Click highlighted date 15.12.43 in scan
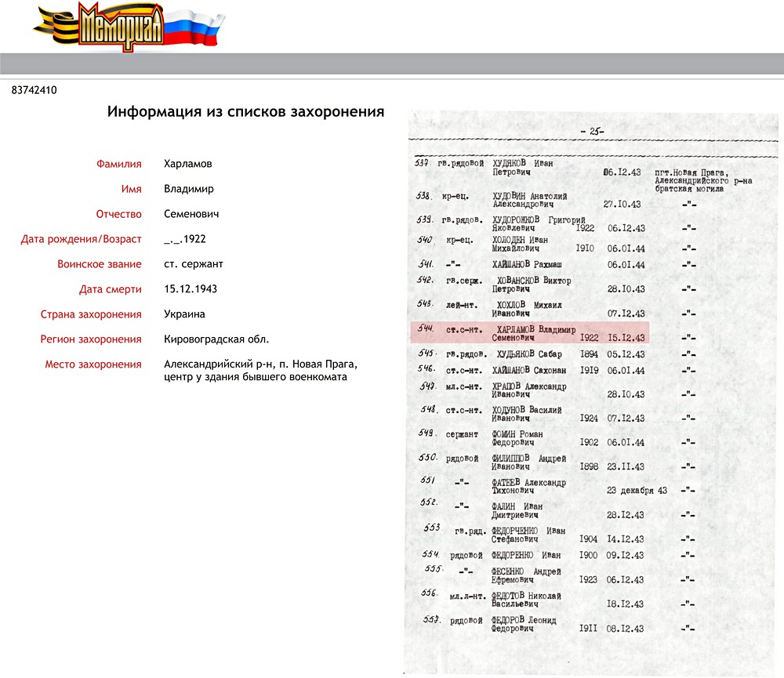This screenshot has width=784, height=678. click(626, 338)
